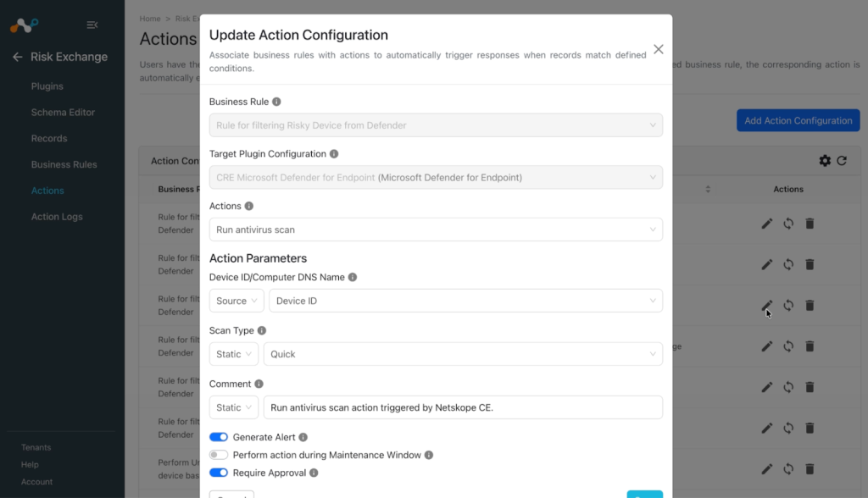
Task: Open table settings gear icon
Action: [x=825, y=160]
